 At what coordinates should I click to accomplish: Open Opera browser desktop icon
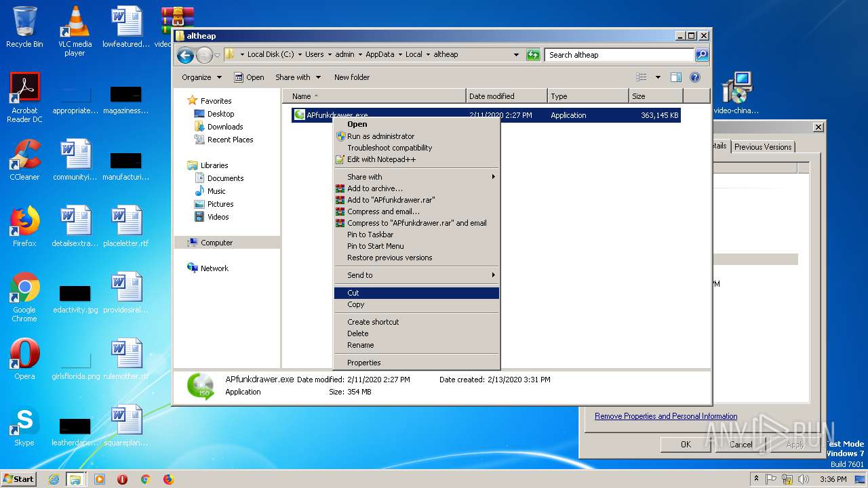coord(24,359)
